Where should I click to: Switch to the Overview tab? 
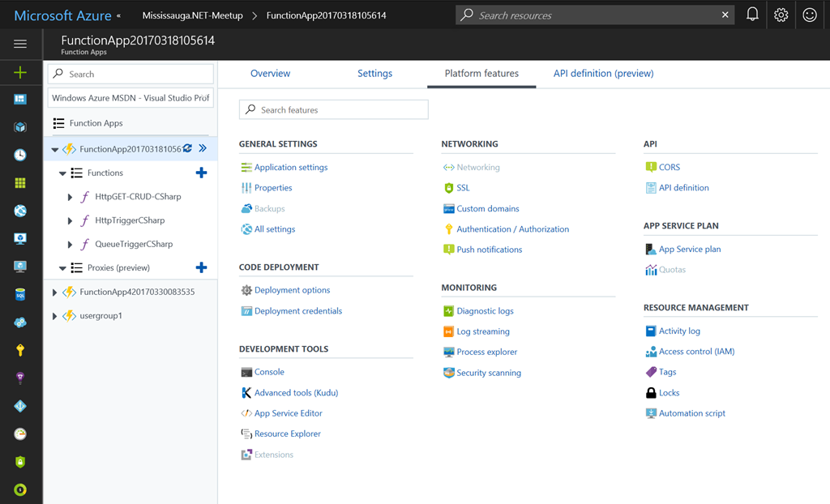click(270, 74)
